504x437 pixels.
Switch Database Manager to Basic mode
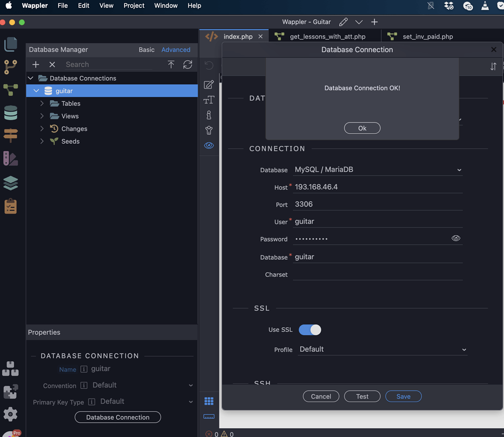point(147,50)
